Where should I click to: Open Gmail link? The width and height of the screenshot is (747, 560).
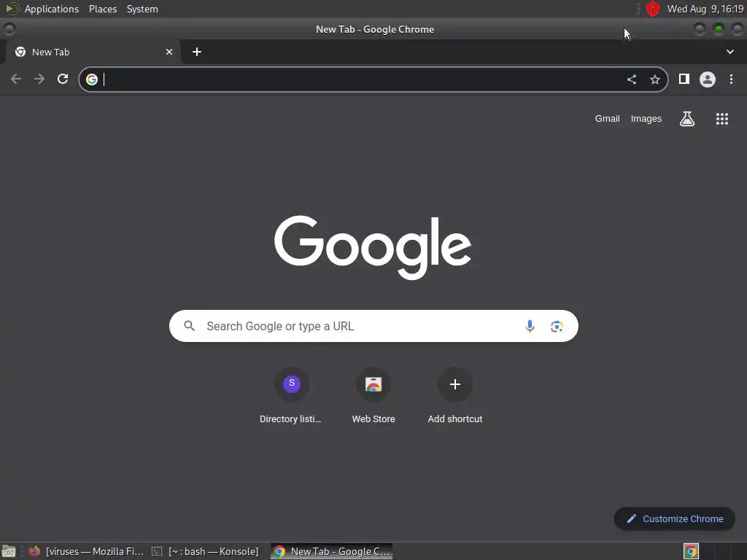tap(608, 119)
